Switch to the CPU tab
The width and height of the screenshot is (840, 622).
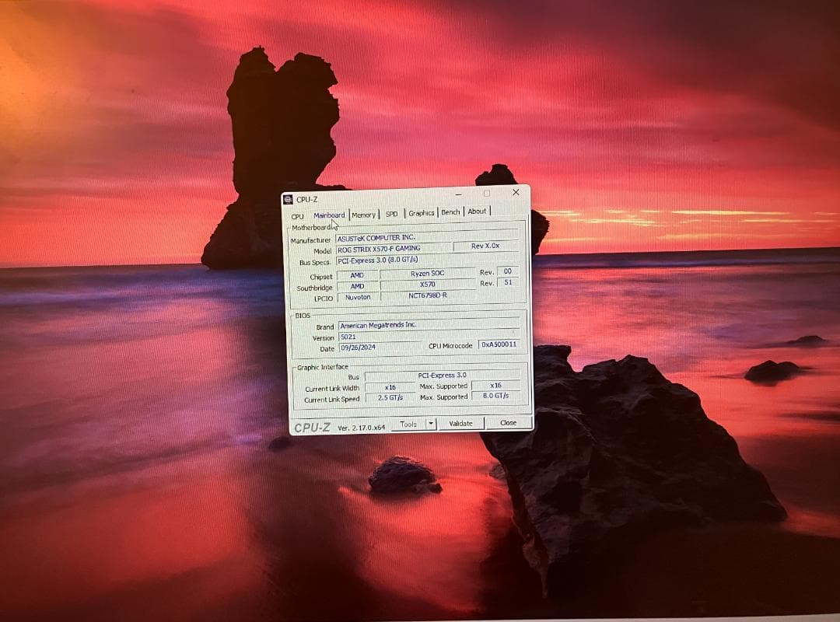tap(298, 216)
